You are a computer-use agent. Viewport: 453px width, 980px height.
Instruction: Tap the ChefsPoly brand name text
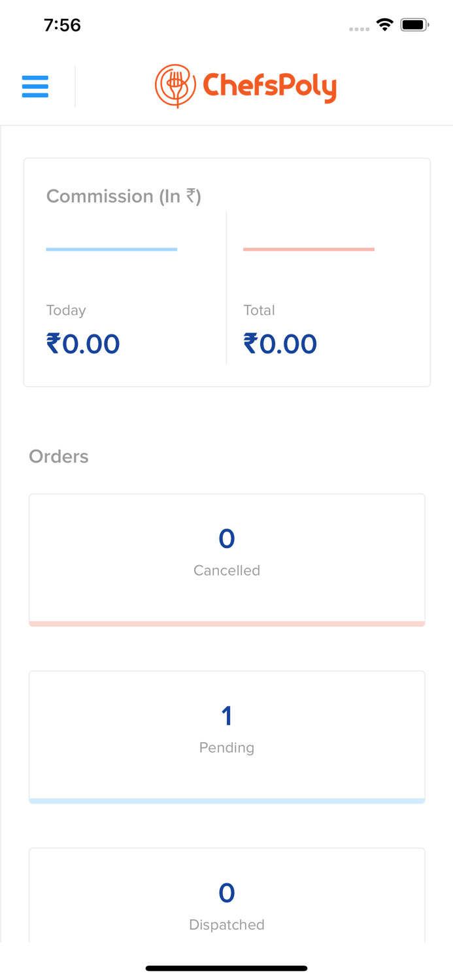click(269, 86)
